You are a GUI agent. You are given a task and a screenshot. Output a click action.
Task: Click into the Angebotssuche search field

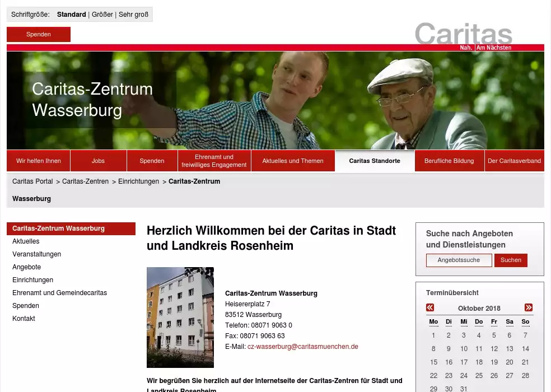[x=459, y=260]
